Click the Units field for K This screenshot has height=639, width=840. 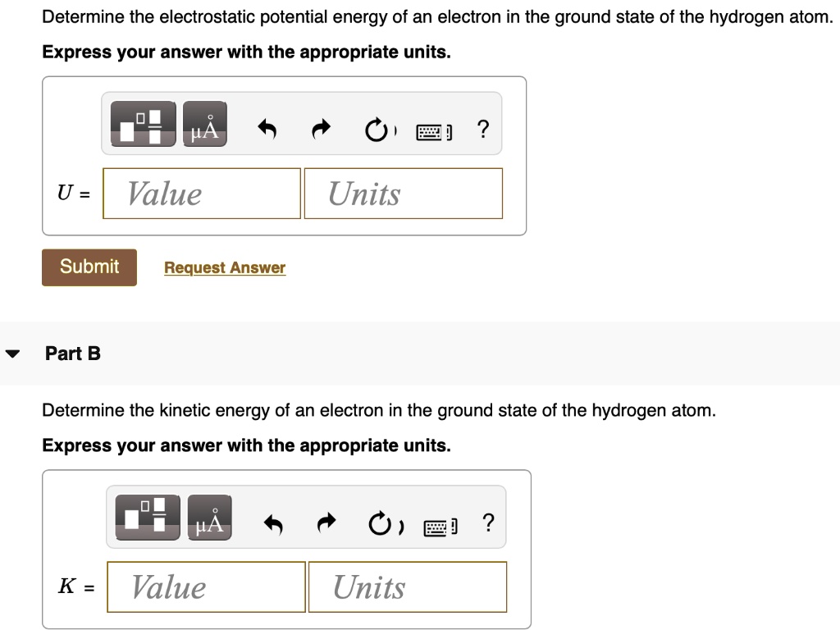click(x=408, y=587)
